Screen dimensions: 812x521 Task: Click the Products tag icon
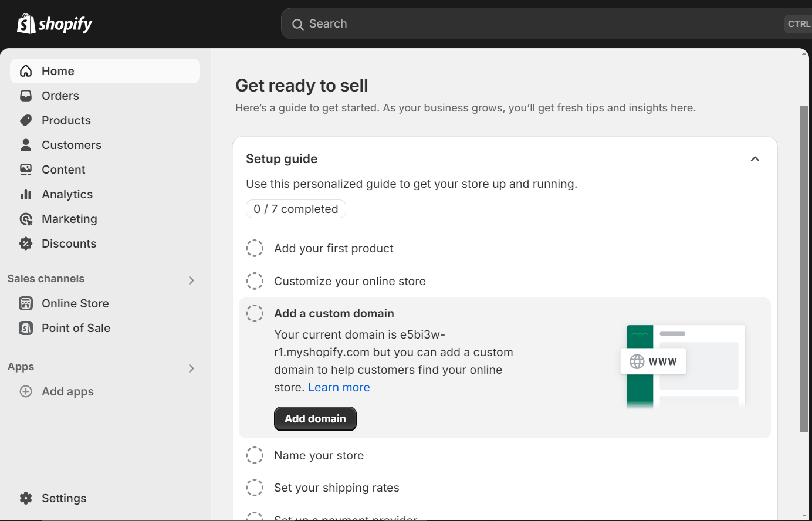tap(26, 120)
